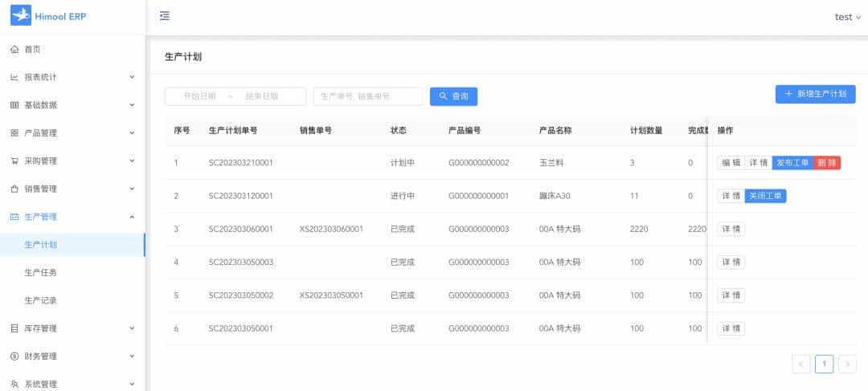868x391 pixels.
Task: Click the chart icon beside 报表统计
Action: (x=14, y=77)
